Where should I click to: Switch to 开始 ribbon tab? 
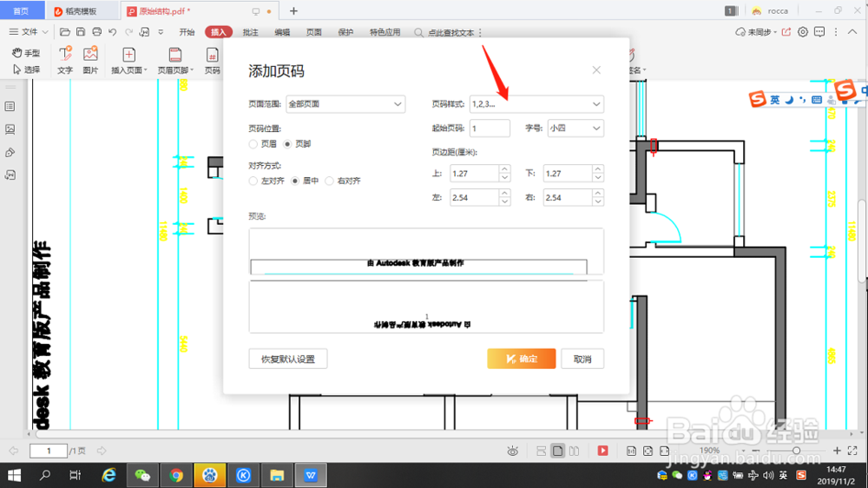(187, 32)
